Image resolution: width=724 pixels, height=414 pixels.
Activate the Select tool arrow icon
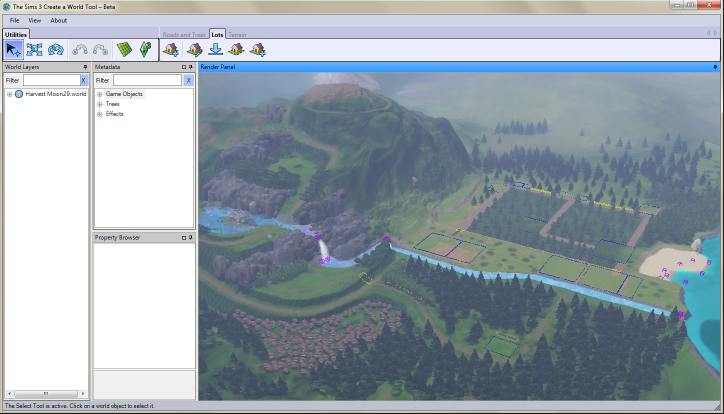click(x=13, y=49)
